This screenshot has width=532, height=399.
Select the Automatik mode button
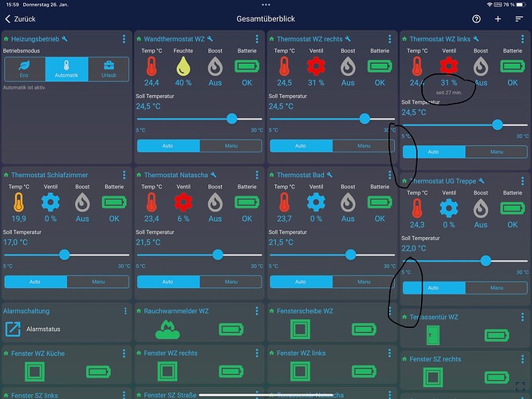pos(66,69)
